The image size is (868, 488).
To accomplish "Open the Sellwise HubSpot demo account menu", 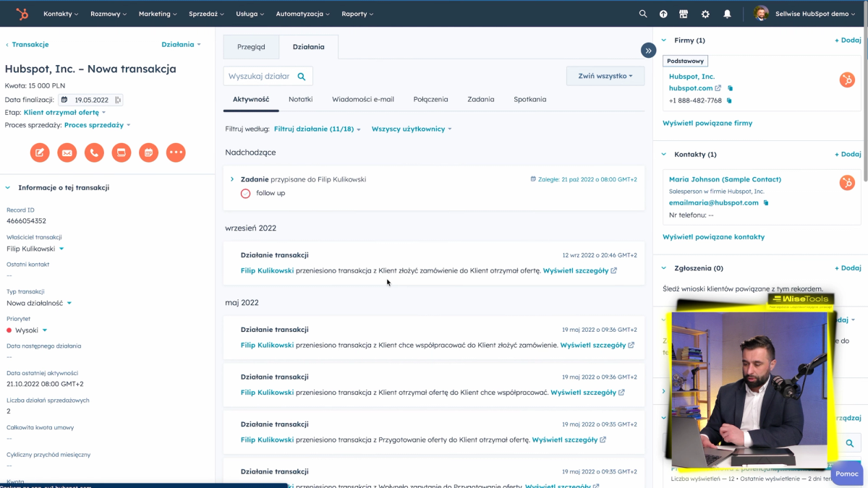I will 816,14.
